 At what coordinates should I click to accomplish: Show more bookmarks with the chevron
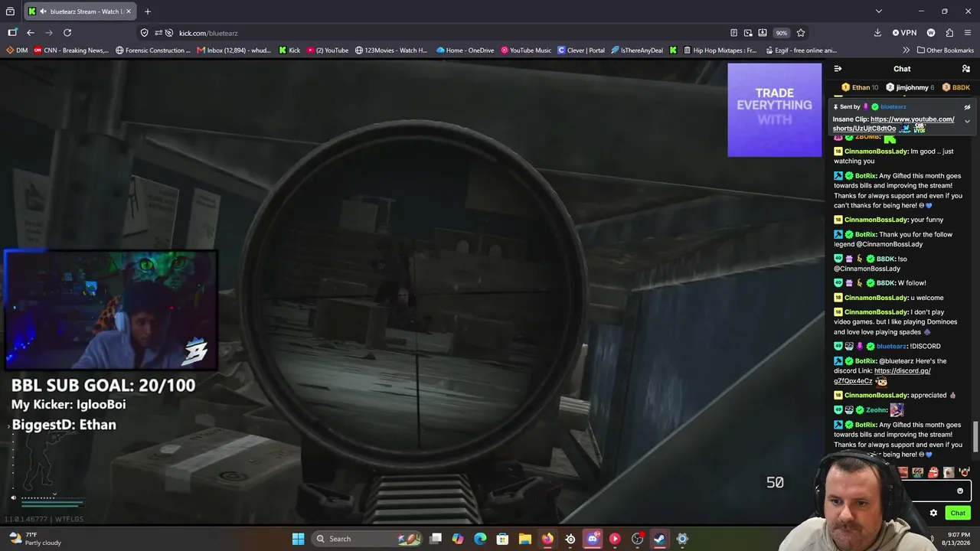coord(906,51)
